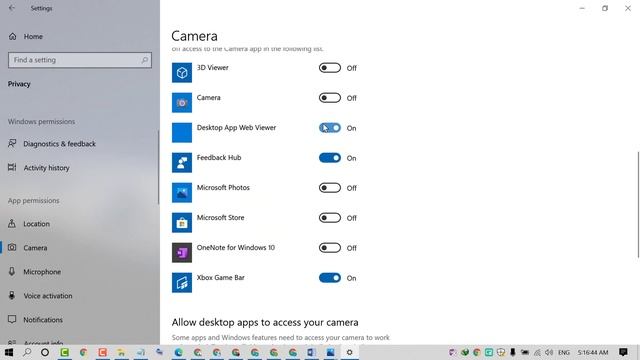
Task: Switch to Word in the taskbar
Action: [311, 352]
